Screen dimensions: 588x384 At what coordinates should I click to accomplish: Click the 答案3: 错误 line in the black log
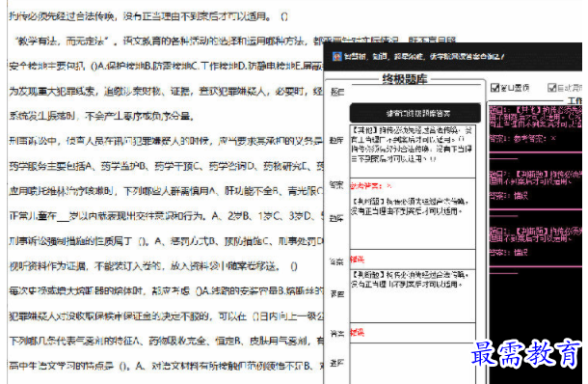[509, 252]
